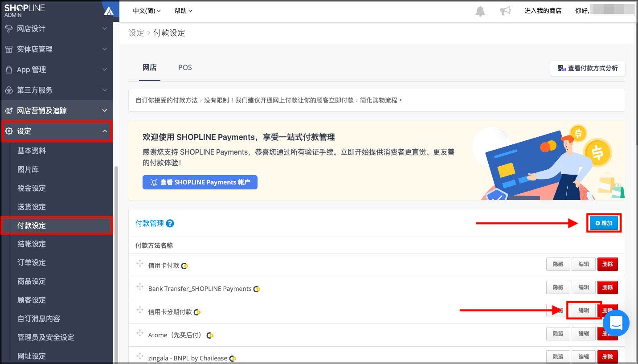Open the announcements megaphone icon
The height and width of the screenshot is (364, 638).
click(505, 11)
